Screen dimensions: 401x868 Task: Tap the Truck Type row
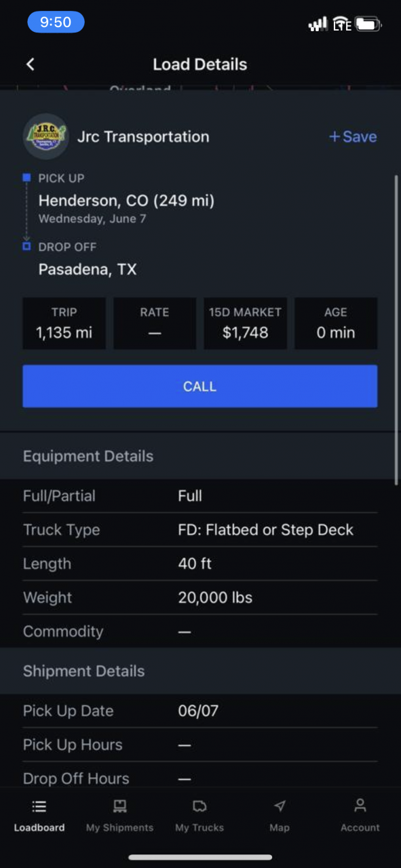[x=199, y=530]
